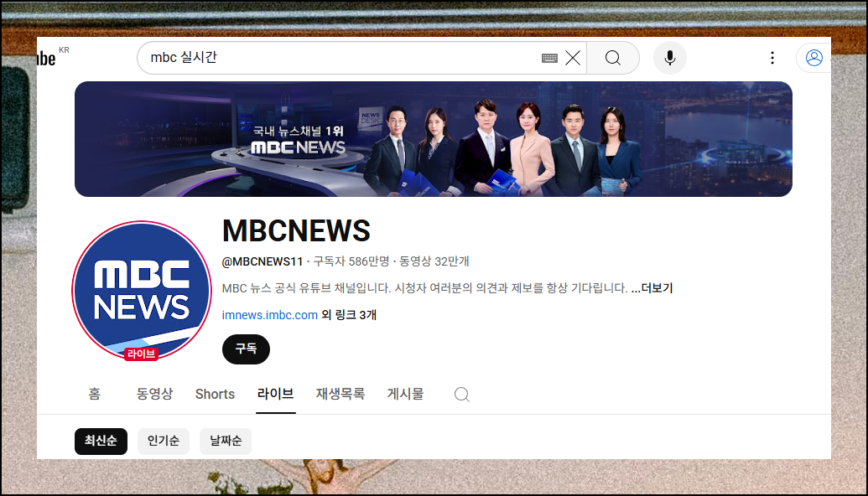Open the MBC NEWS live channel avatar
Viewport: 868px width, 496px height.
(142, 290)
